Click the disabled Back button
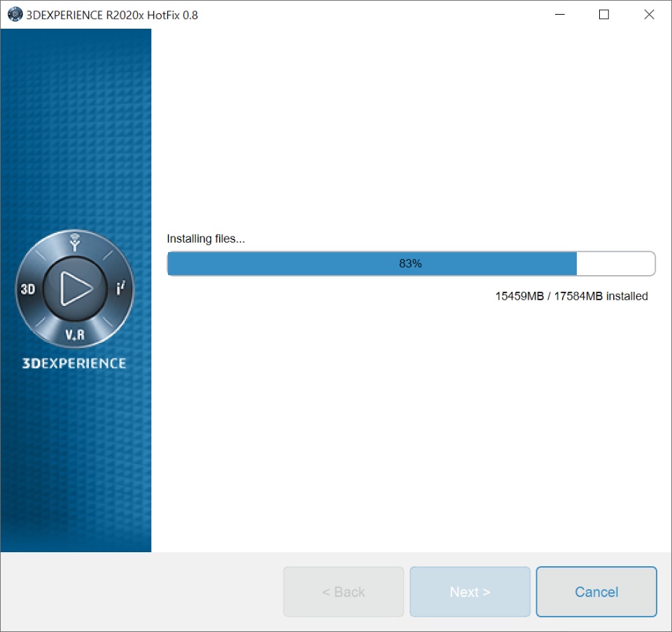This screenshot has height=632, width=672. [343, 591]
